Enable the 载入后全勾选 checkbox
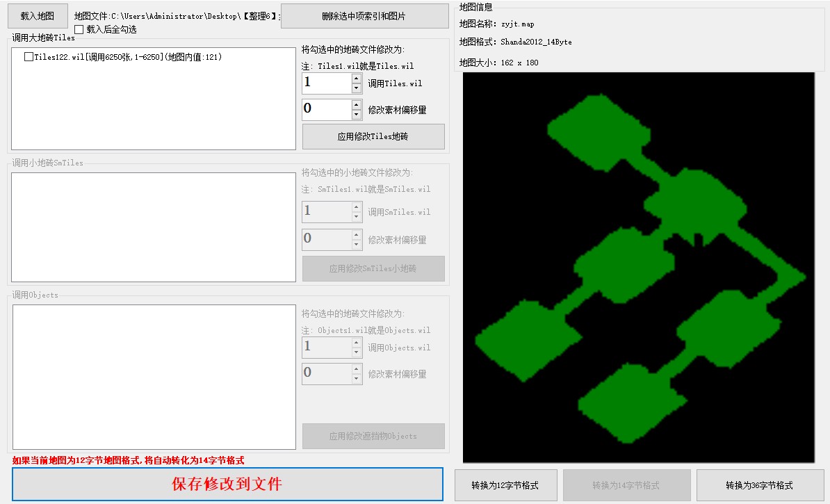Screen dimensions: 830x504 click(x=79, y=29)
